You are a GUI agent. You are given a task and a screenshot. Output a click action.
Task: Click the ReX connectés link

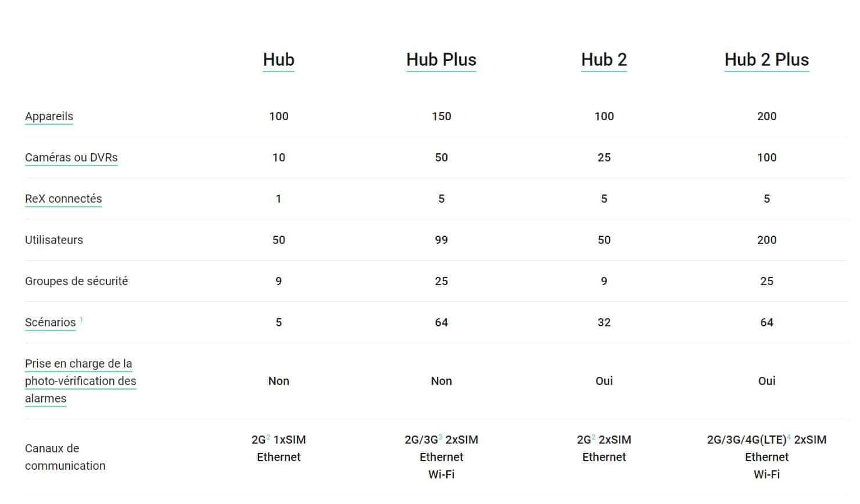tap(63, 199)
